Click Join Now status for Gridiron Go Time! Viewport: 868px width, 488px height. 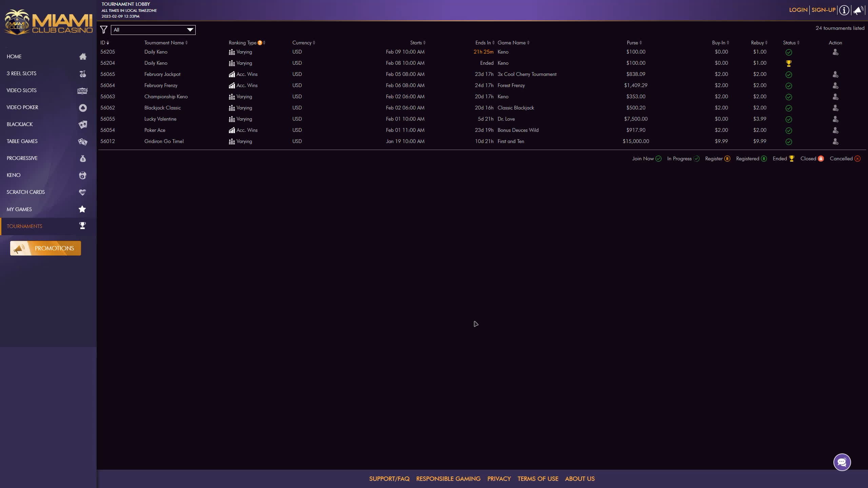(789, 142)
